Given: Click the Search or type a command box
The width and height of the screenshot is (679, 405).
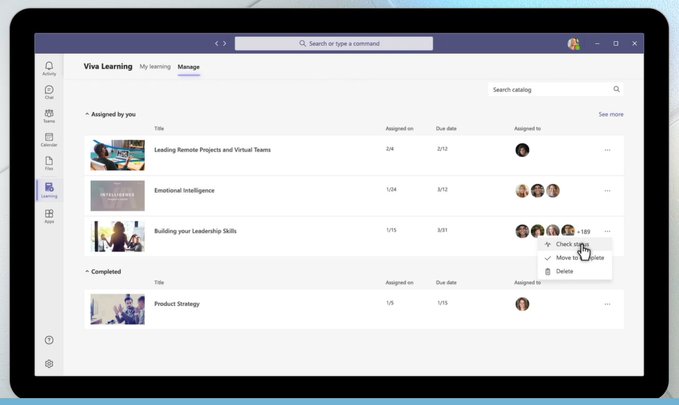Looking at the screenshot, I should click(x=333, y=43).
